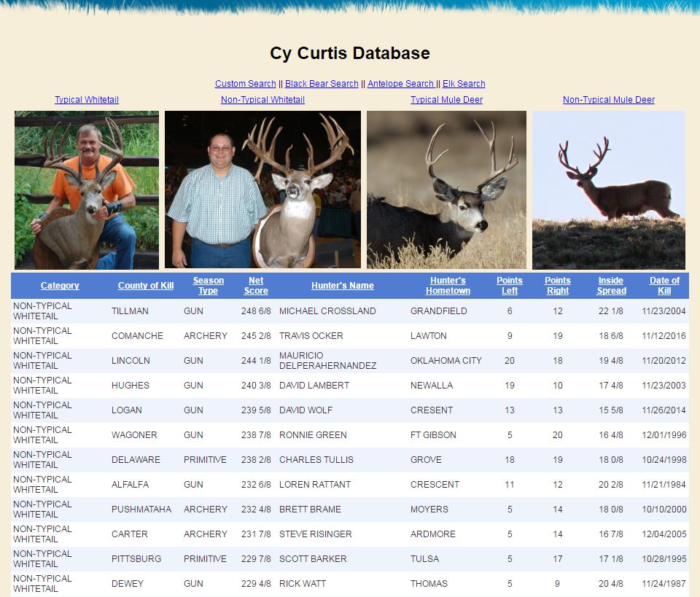The image size is (700, 597).
Task: Click the COMANCHE county cell
Action: pos(137,335)
